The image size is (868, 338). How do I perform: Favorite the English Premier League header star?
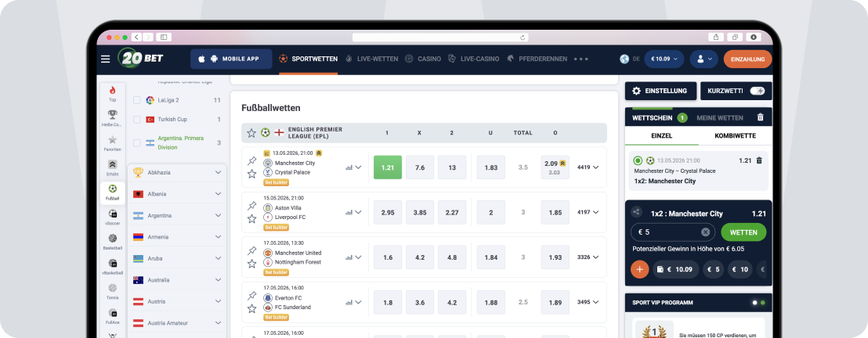click(x=251, y=133)
